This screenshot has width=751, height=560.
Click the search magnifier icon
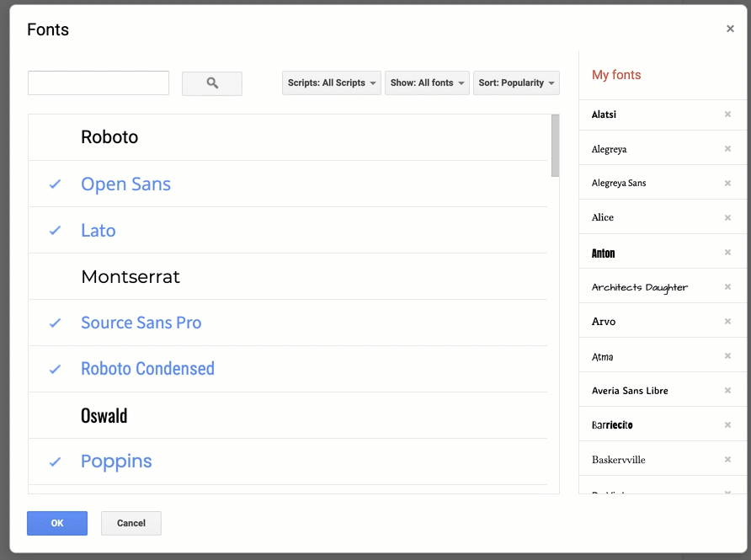click(x=211, y=83)
